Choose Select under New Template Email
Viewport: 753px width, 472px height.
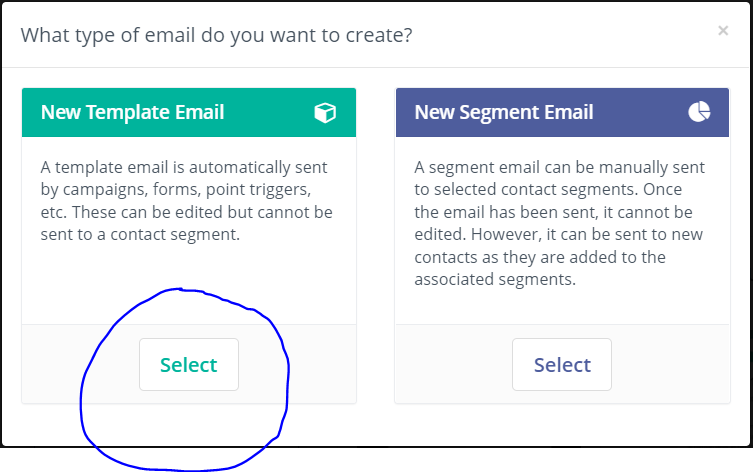(x=189, y=364)
